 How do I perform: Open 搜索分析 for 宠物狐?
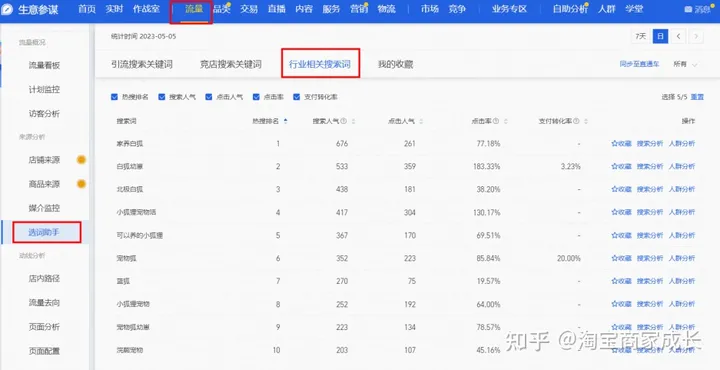[650, 258]
